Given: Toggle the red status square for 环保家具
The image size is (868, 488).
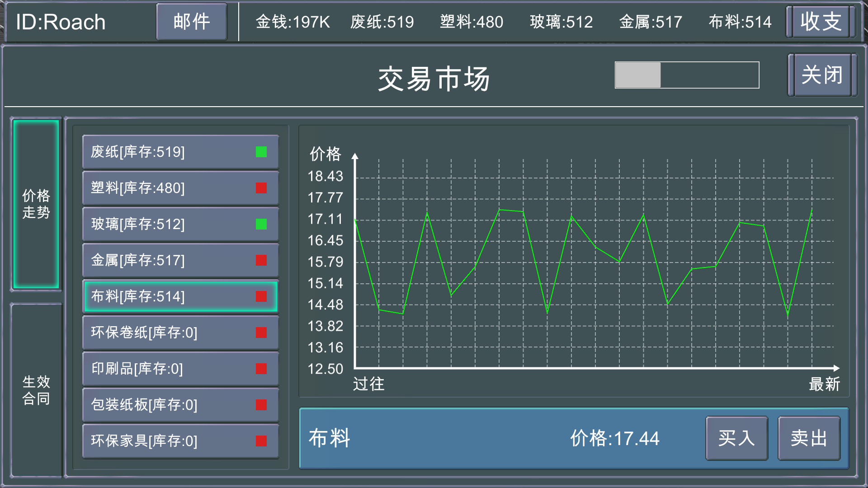Looking at the screenshot, I should tap(261, 441).
